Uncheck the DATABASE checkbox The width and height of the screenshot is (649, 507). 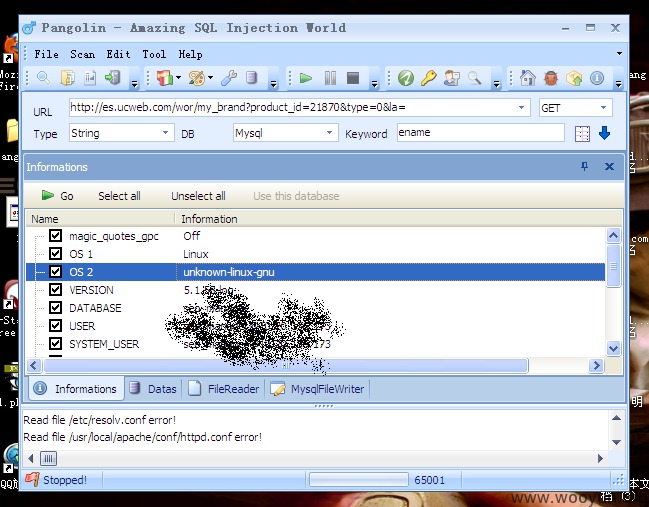click(x=55, y=308)
